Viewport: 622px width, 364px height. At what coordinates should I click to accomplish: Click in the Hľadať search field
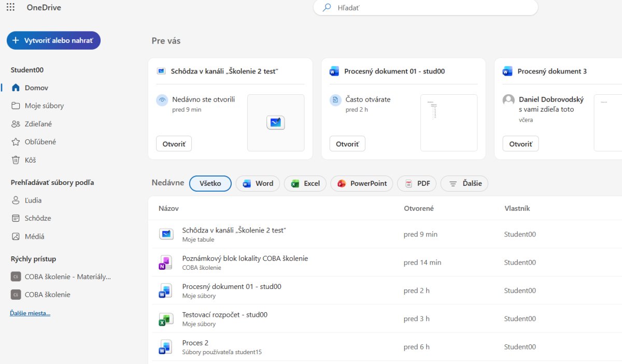tap(426, 8)
